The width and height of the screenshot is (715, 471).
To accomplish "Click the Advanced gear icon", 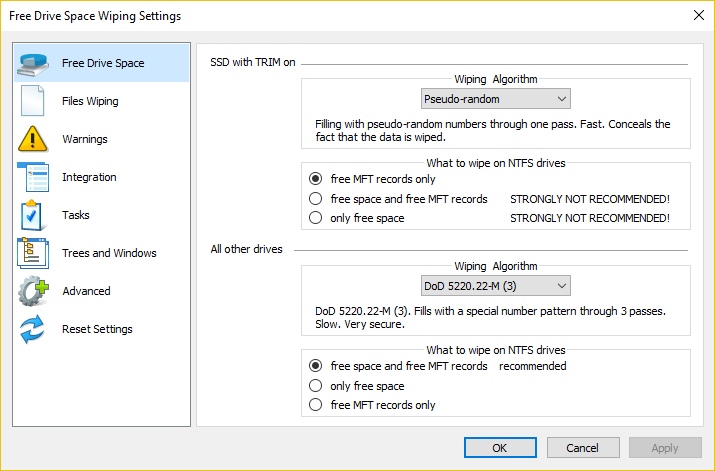I will click(x=33, y=291).
